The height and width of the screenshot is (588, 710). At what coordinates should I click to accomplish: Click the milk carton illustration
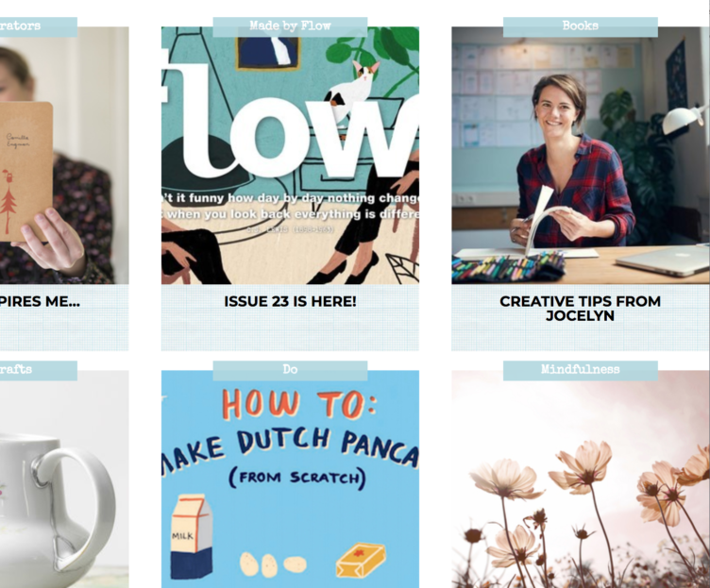(192, 537)
